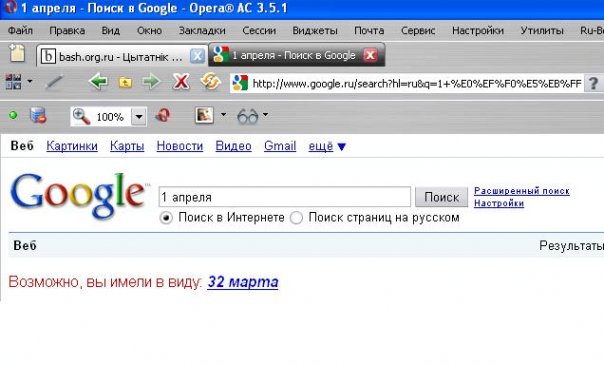The width and height of the screenshot is (604, 365).
Task: Click the magnifier zoom icon
Action: [x=81, y=116]
